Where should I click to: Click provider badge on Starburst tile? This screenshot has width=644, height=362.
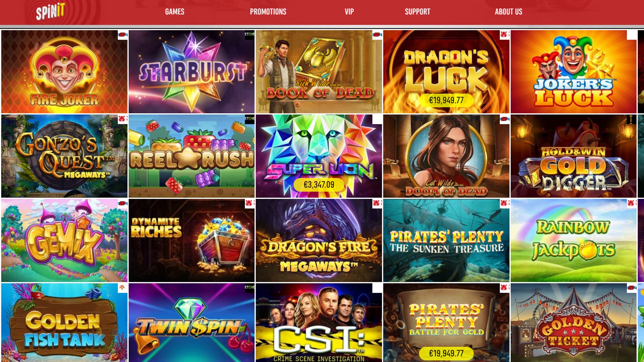click(x=250, y=35)
